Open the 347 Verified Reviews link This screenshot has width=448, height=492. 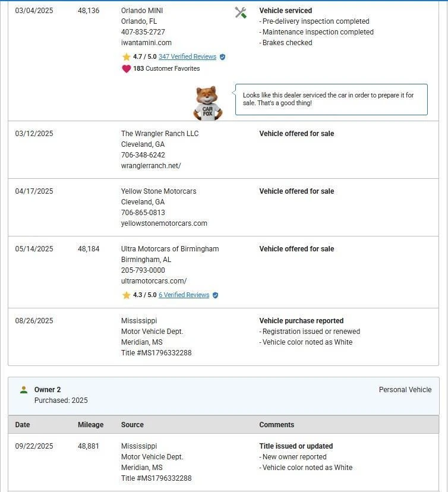(187, 57)
